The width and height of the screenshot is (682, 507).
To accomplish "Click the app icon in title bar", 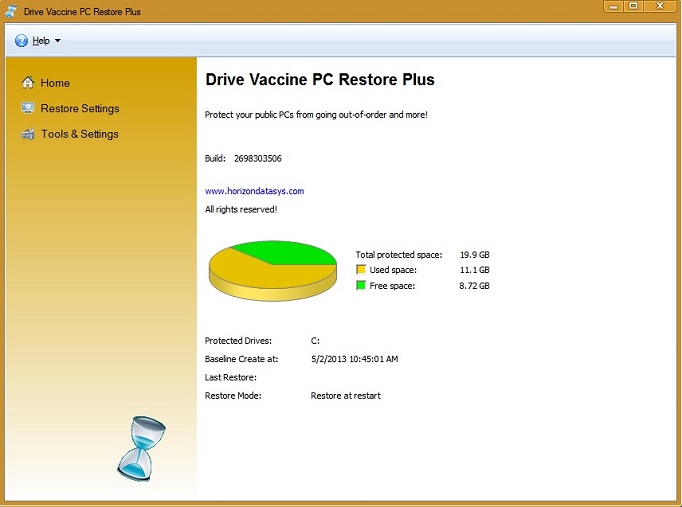I will (x=11, y=11).
